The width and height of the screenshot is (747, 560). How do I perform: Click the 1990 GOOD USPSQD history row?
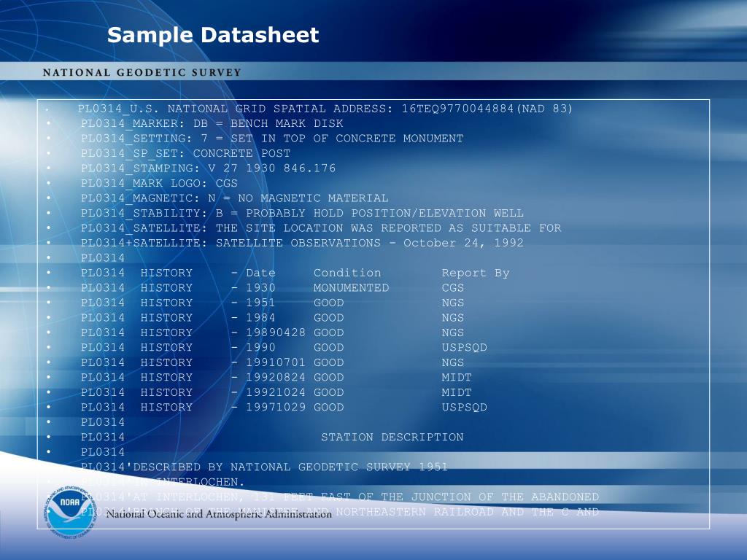tap(284, 348)
